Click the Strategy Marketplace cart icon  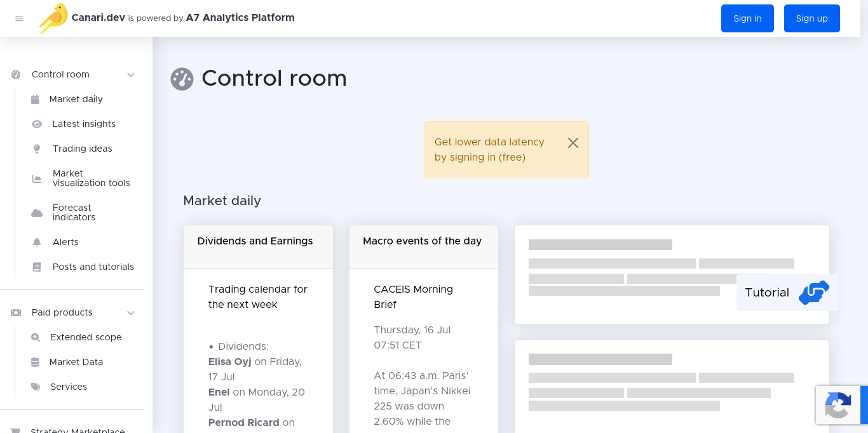point(16,430)
